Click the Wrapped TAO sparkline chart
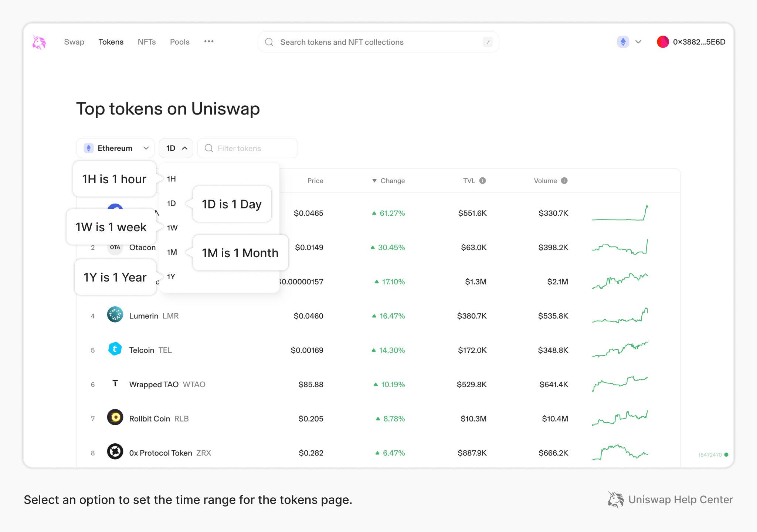The width and height of the screenshot is (757, 532). [620, 384]
